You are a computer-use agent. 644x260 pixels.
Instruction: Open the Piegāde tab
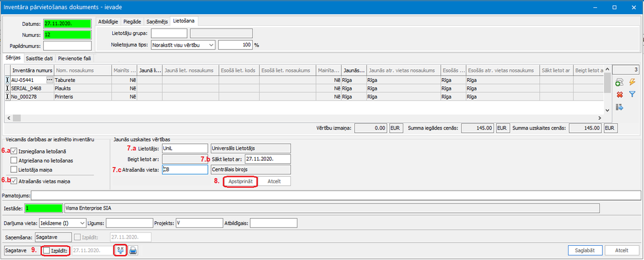click(132, 22)
